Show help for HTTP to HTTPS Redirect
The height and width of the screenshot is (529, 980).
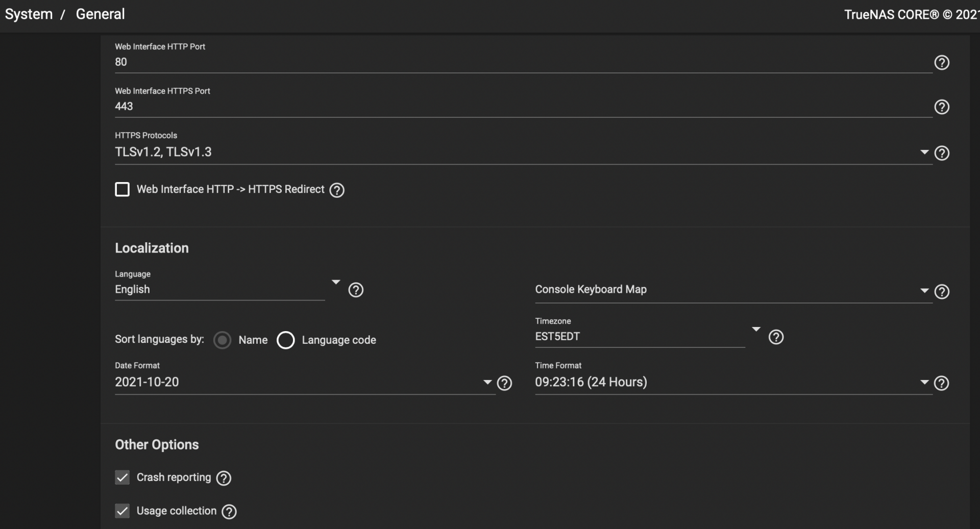337,190
